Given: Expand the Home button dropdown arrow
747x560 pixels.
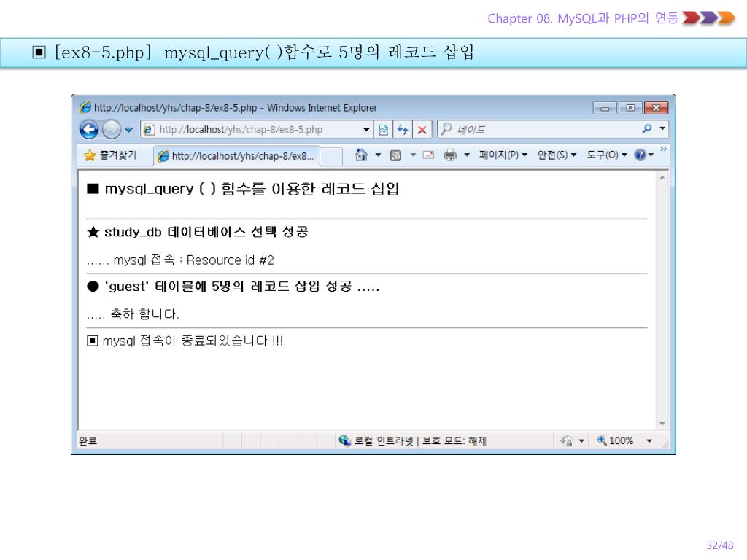Looking at the screenshot, I should click(x=379, y=155).
